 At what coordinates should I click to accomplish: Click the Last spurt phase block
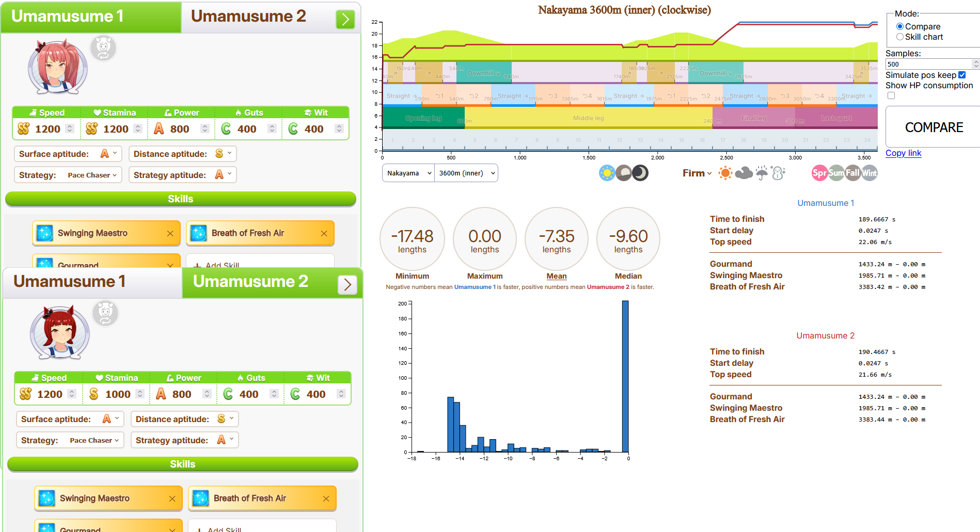click(x=836, y=118)
